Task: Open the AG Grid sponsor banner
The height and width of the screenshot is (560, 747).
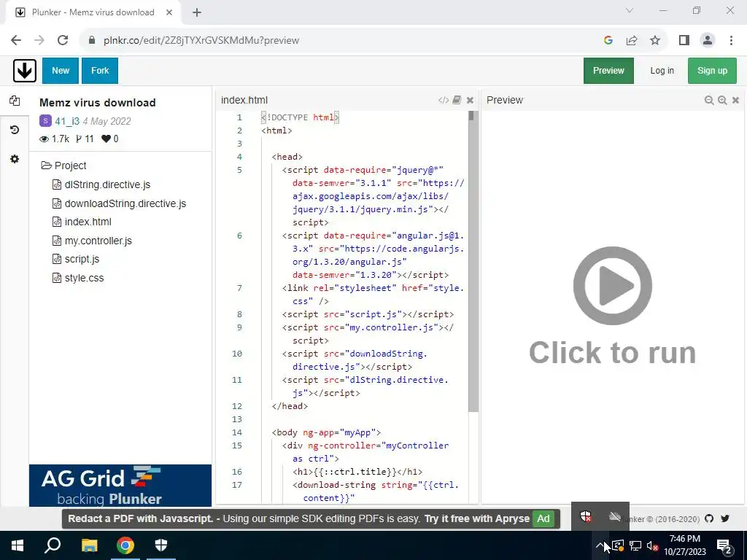Action: [x=120, y=485]
